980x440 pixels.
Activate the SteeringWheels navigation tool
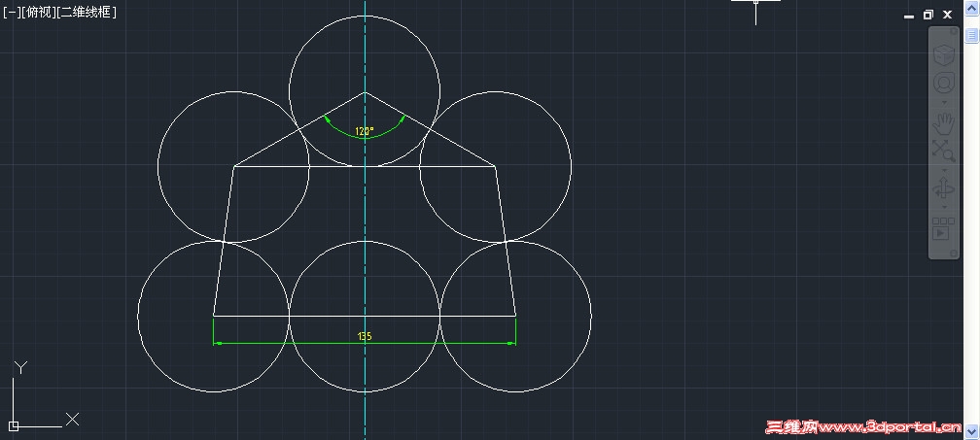(943, 83)
